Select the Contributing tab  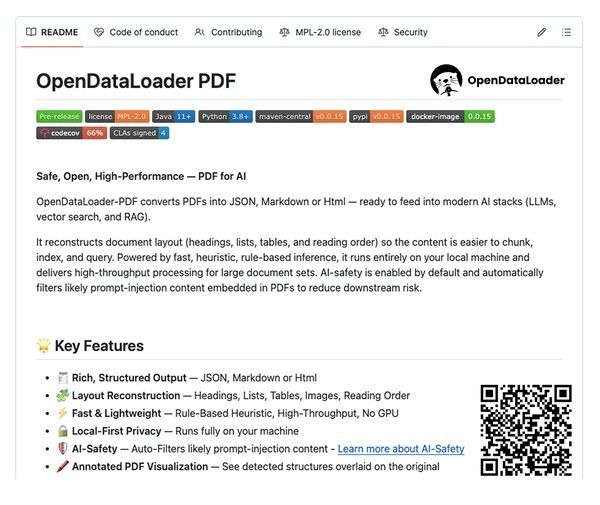click(228, 32)
